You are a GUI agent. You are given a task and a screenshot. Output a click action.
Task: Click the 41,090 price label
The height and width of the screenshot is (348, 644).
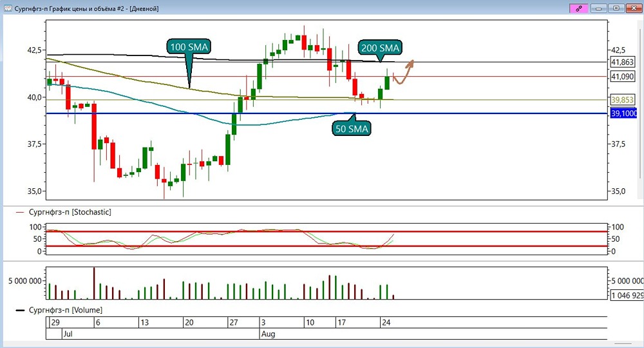[x=623, y=77]
